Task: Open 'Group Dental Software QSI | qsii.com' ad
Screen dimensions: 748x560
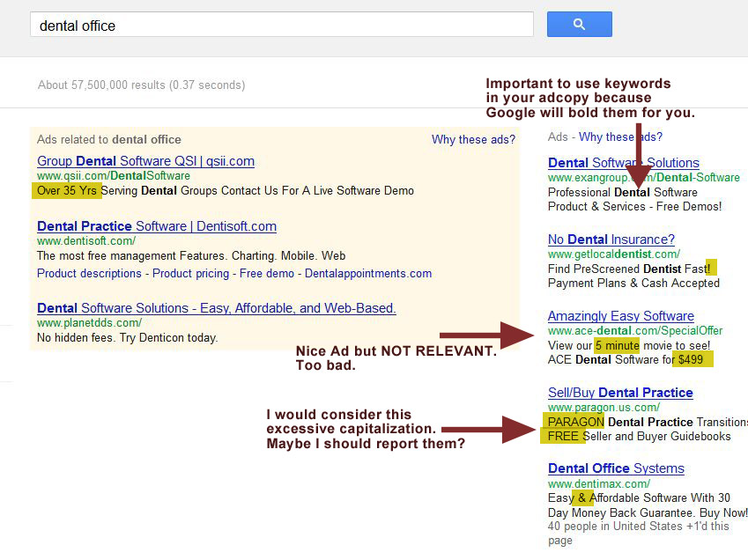Action: [145, 161]
